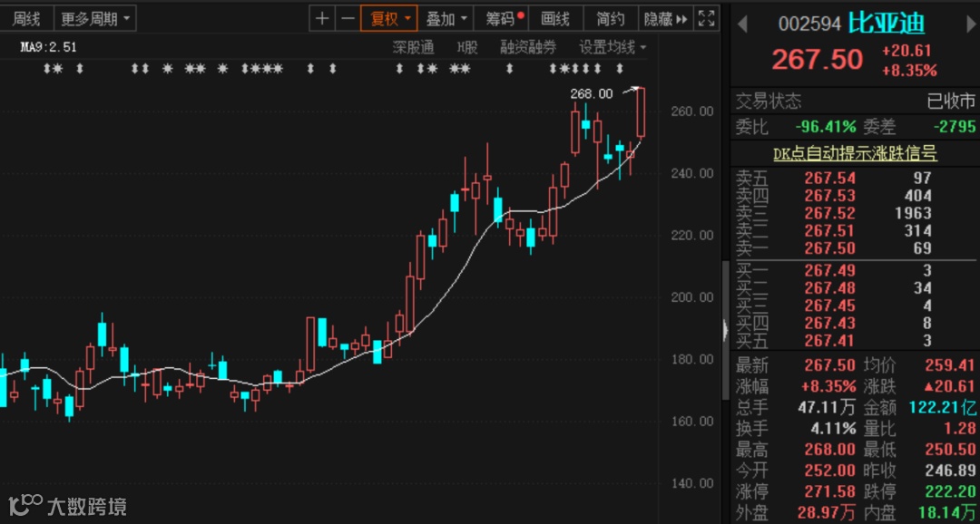980x524 pixels.
Task: Go to previous stock with left arrow
Action: (x=742, y=25)
